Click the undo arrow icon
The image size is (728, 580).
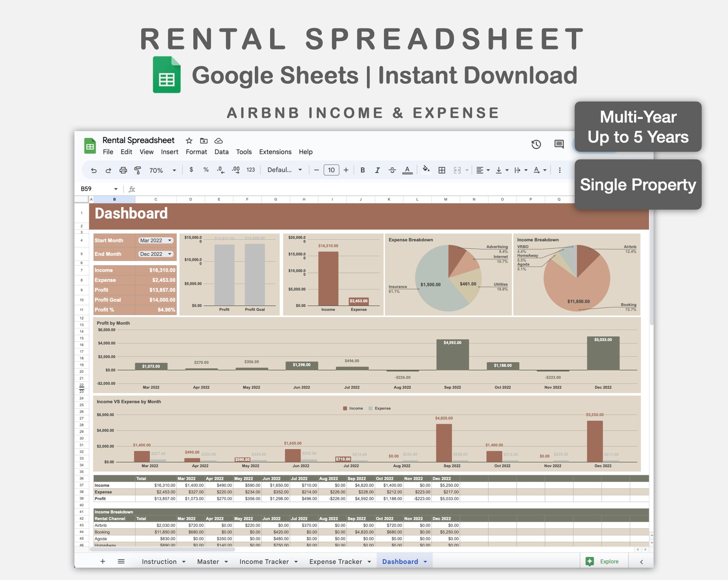point(94,171)
